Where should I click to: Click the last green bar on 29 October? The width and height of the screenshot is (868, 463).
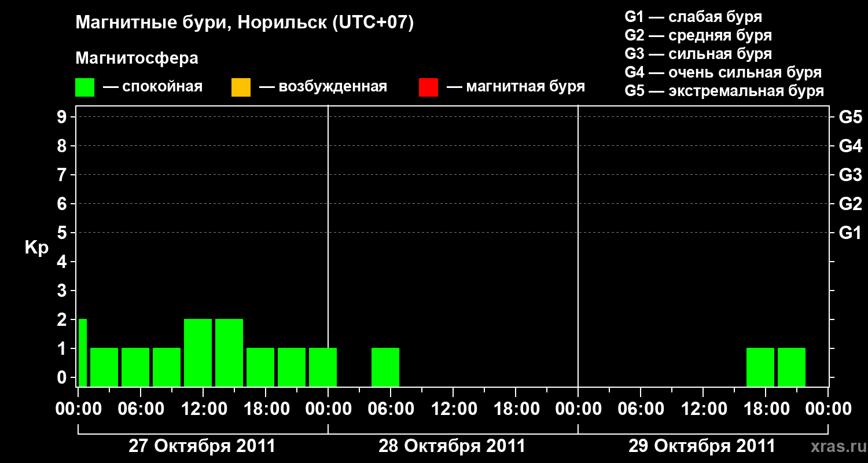pos(792,367)
